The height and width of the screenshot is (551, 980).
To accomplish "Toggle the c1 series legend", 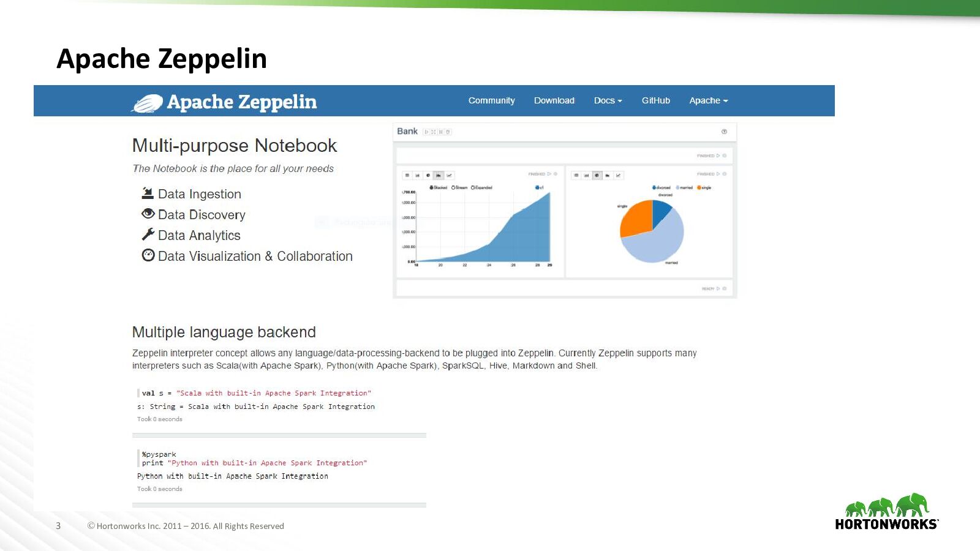I will click(540, 187).
